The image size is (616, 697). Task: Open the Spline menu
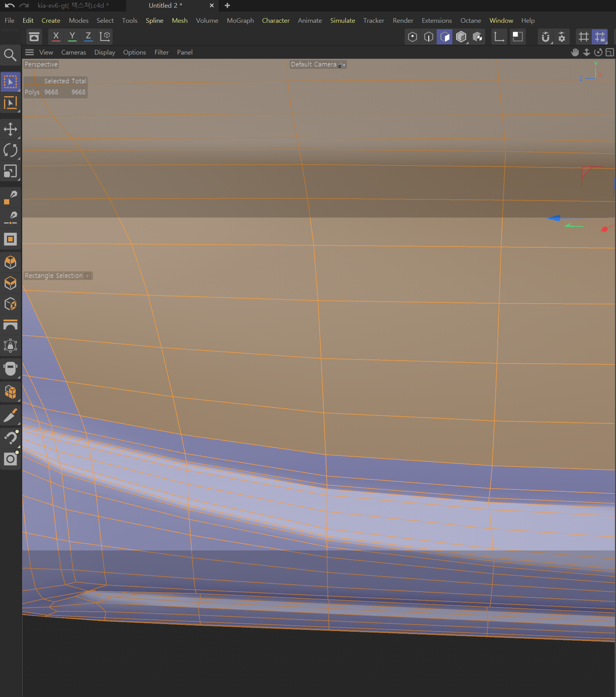(154, 20)
